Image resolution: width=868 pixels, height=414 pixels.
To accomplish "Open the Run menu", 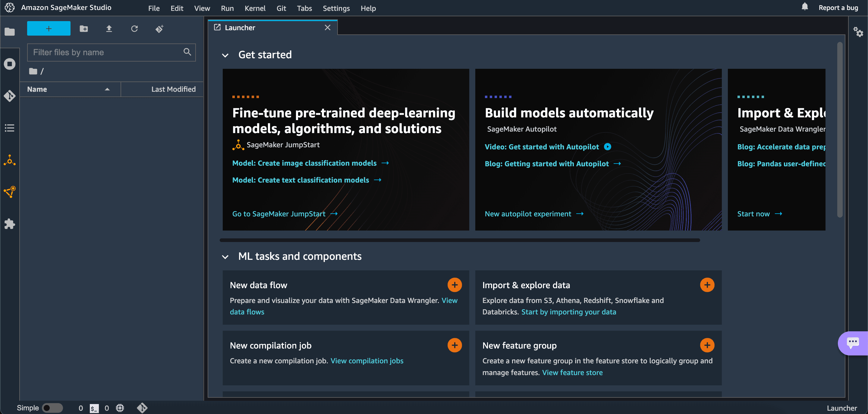I will point(227,8).
